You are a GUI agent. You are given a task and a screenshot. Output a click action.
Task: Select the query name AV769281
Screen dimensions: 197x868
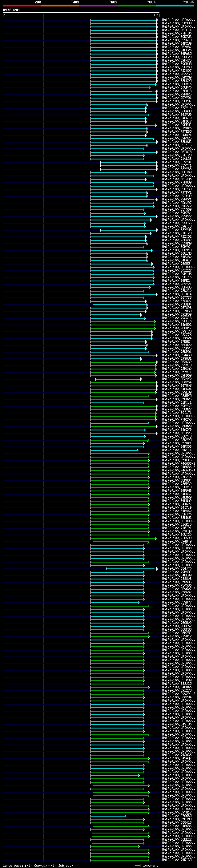point(11,10)
